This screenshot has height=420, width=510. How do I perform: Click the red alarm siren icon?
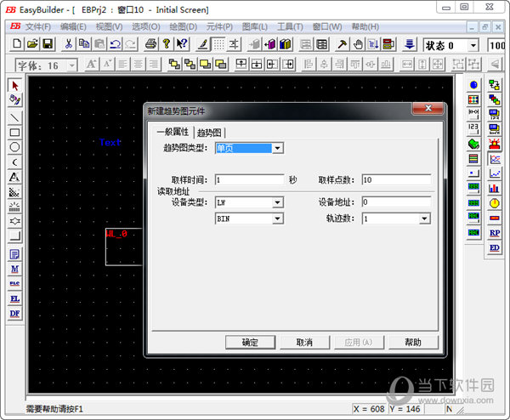(x=495, y=145)
